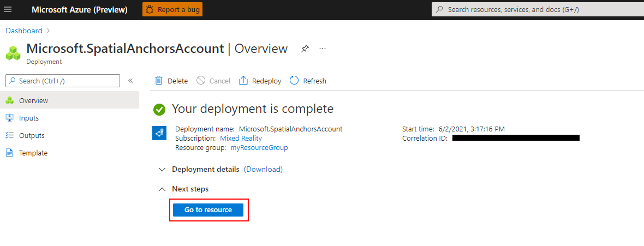
Task: Click the Report a bug button
Action: (x=172, y=9)
